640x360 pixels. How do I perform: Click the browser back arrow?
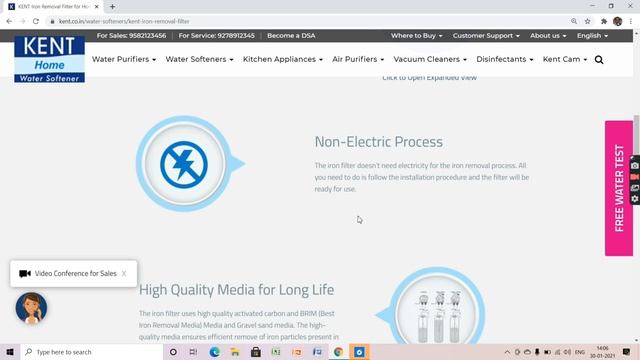click(9, 21)
